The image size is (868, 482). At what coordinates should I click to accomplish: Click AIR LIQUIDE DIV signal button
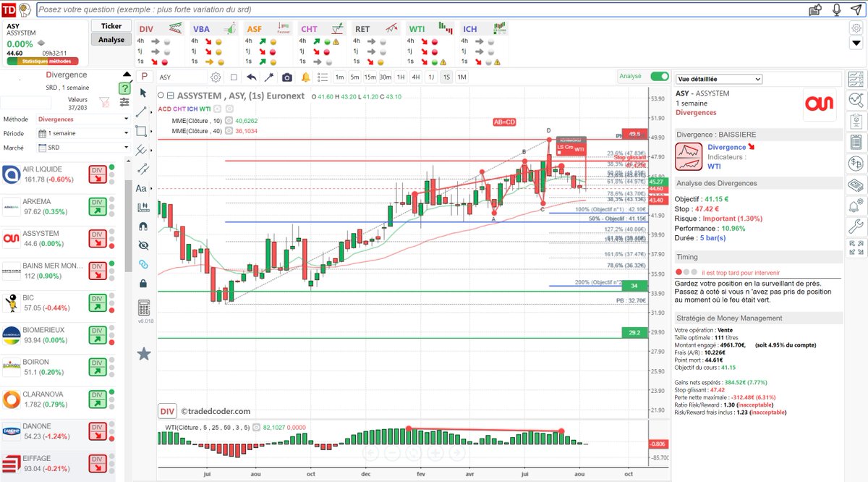[x=98, y=174]
